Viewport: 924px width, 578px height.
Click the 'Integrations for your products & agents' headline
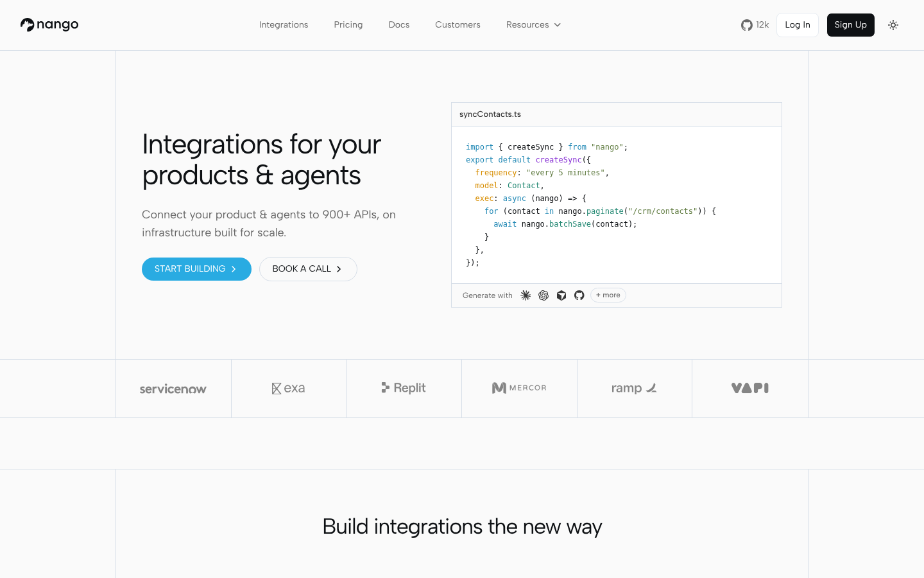tap(262, 160)
